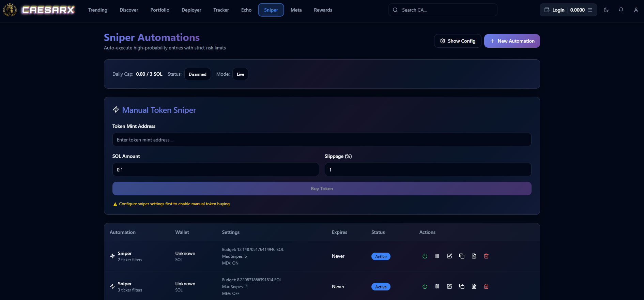The image size is (644, 300).
Task: Duplicate the 2 ticker filters sniper
Action: (462, 256)
